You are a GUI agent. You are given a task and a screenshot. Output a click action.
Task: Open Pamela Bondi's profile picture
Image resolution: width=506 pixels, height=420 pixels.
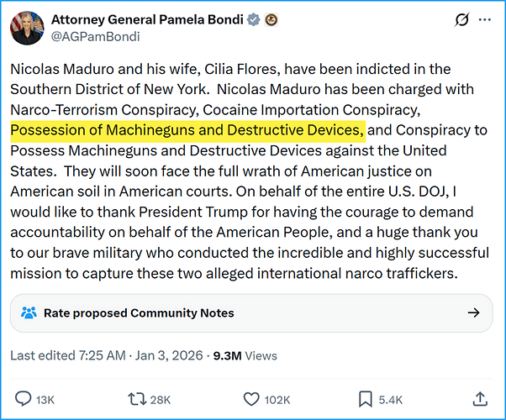[x=27, y=28]
